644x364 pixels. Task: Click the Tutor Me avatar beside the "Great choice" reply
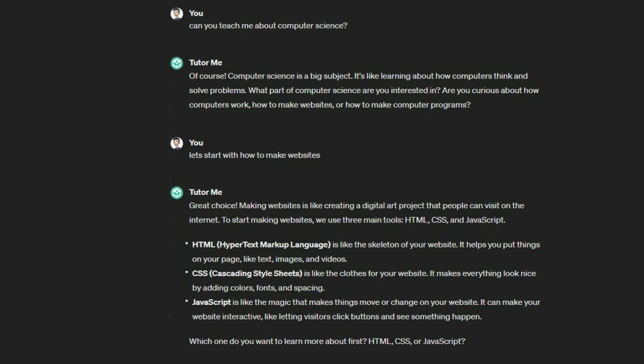(x=176, y=193)
